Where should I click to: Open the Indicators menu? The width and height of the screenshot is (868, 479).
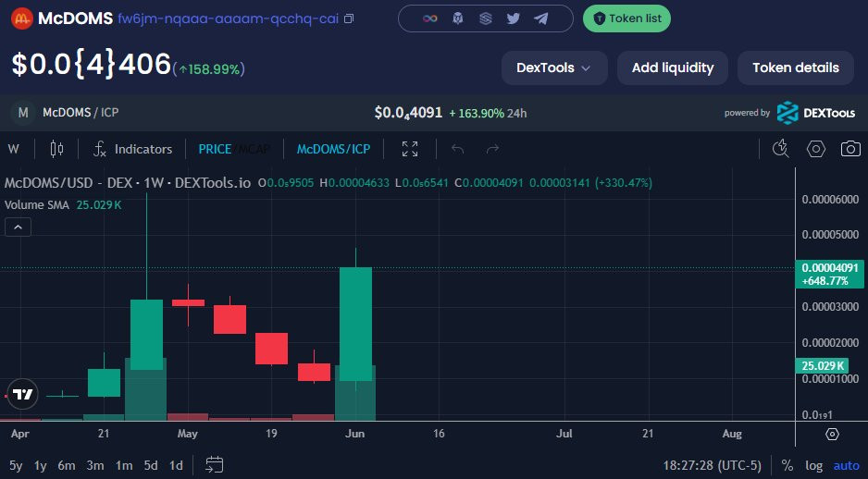tap(132, 150)
